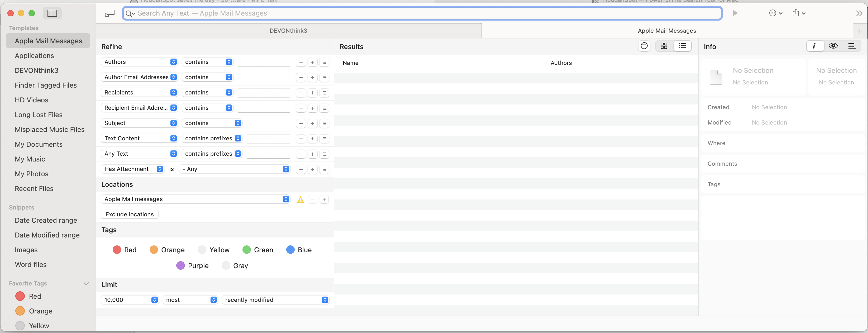
Task: Click the Exclude locations button
Action: coord(129,214)
